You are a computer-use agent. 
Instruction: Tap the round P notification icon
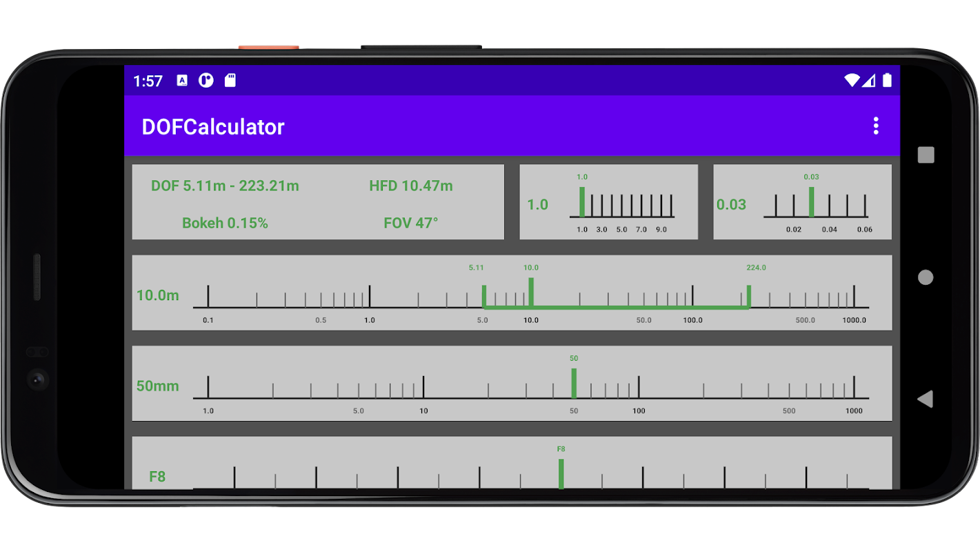click(206, 81)
